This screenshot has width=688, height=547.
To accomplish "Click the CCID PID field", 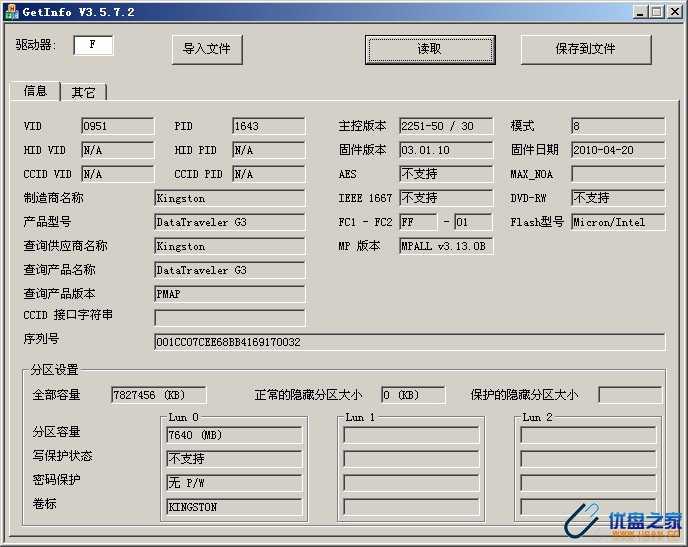I will pos(269,174).
